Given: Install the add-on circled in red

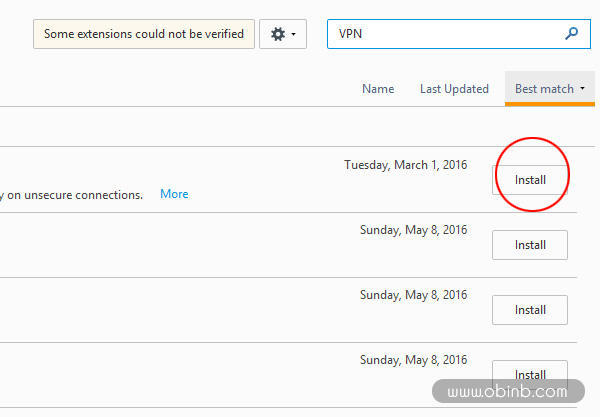Looking at the screenshot, I should point(530,180).
